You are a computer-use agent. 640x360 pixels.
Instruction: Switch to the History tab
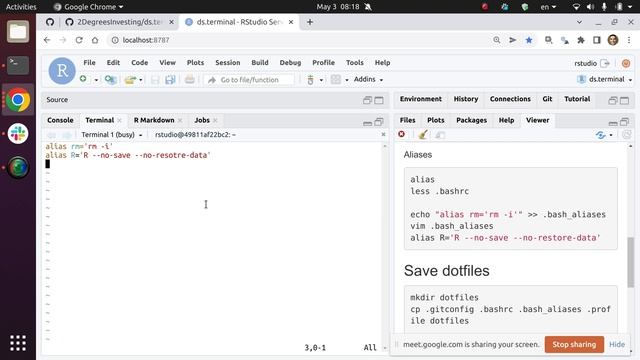tap(466, 99)
